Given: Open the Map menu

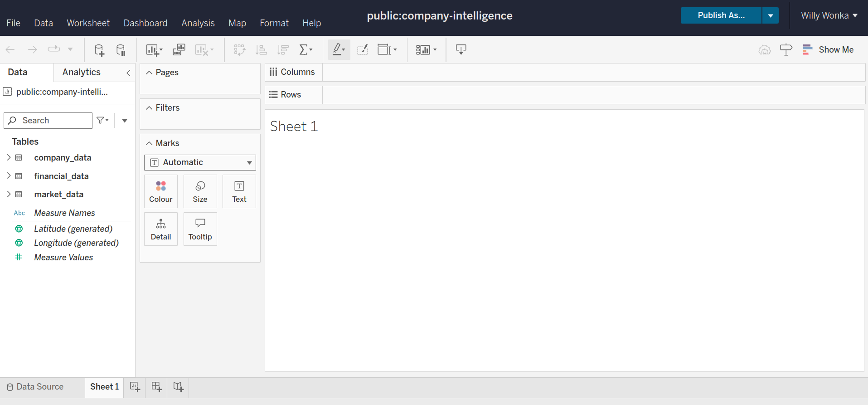Looking at the screenshot, I should tap(237, 23).
